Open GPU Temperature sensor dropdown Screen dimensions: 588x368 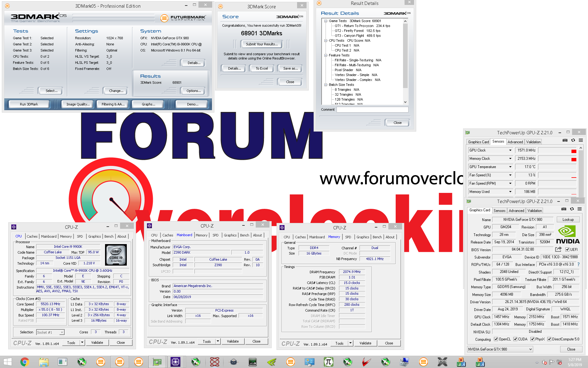coord(510,167)
